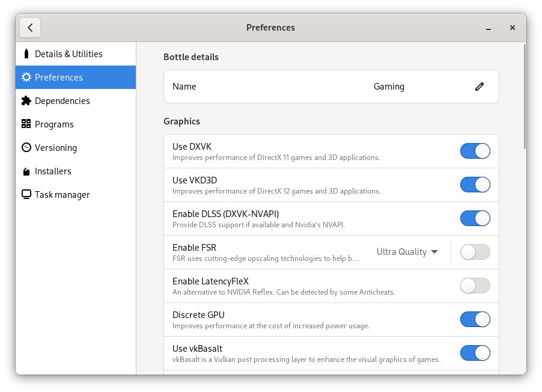Viewport: 542px width, 392px height.
Task: Toggle the Discrete GPU switch
Action: tap(475, 319)
